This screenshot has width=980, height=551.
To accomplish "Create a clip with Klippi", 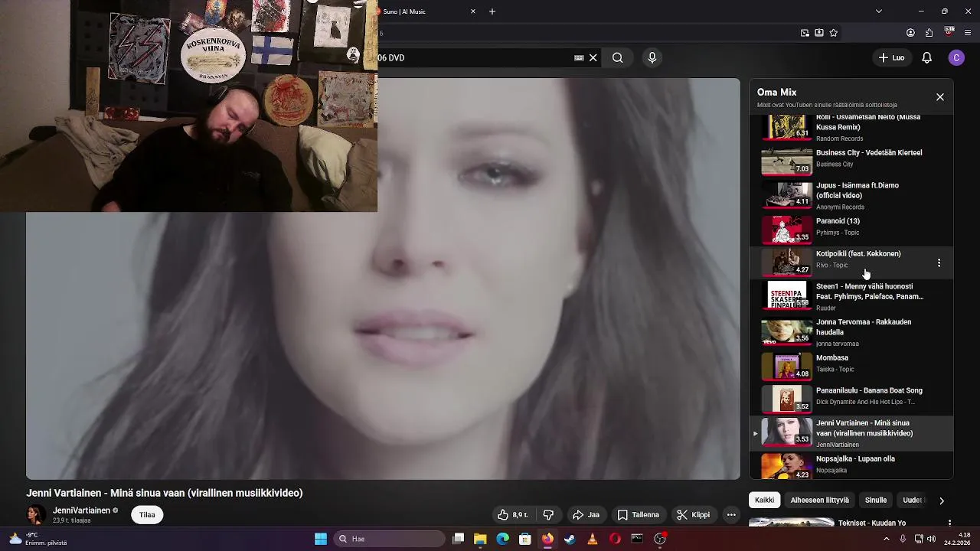I will 693,515.
